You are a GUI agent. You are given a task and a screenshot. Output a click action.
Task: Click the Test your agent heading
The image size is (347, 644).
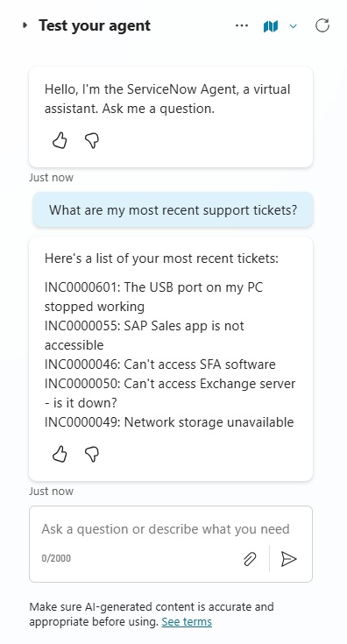(95, 25)
